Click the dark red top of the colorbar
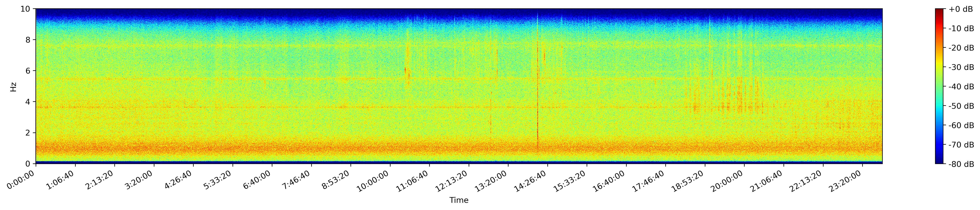Viewport: 980px width, 210px height. (x=939, y=10)
